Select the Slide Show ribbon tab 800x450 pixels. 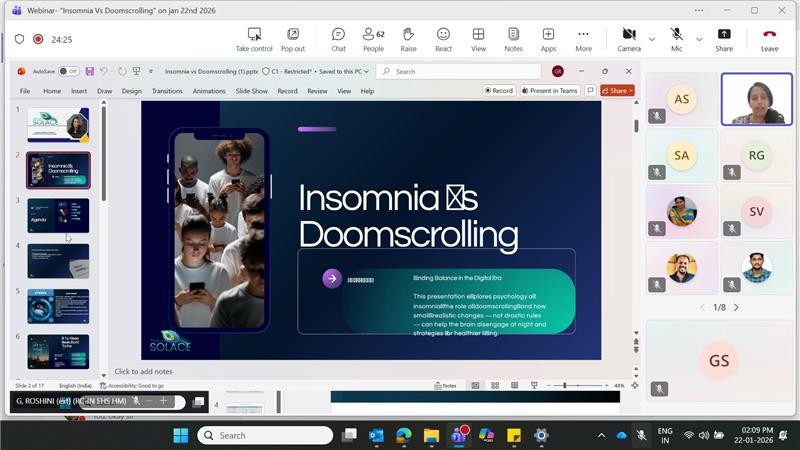pyautogui.click(x=251, y=91)
